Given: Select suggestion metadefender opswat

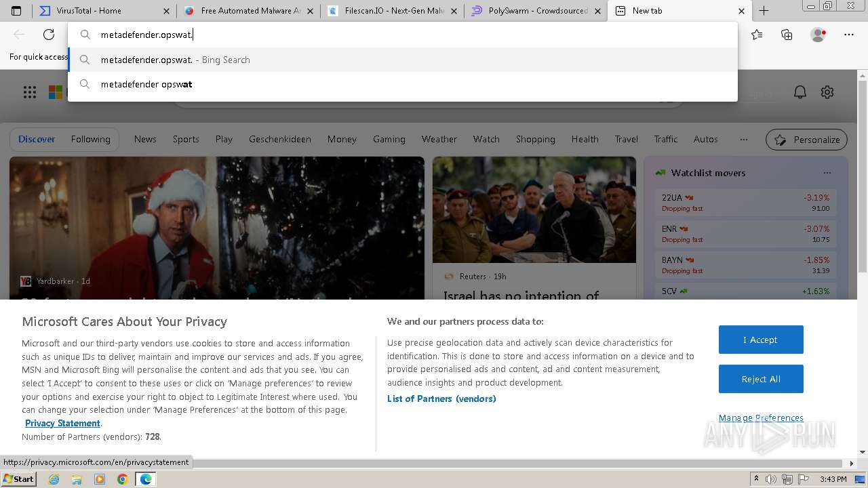Looking at the screenshot, I should tap(403, 84).
